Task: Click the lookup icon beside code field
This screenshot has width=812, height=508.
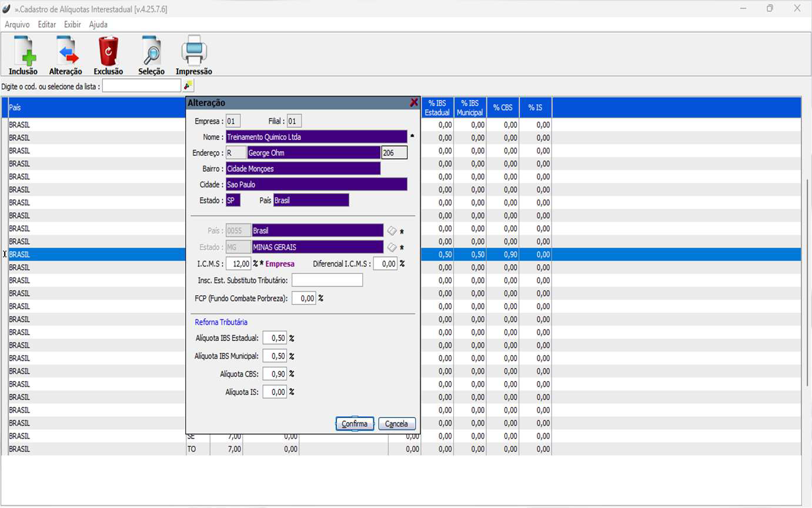Action: [x=188, y=86]
